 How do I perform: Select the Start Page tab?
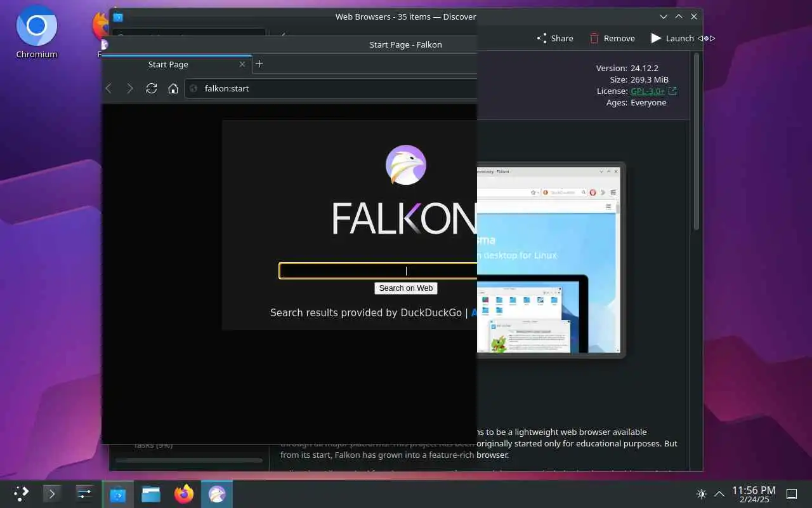tap(176, 64)
